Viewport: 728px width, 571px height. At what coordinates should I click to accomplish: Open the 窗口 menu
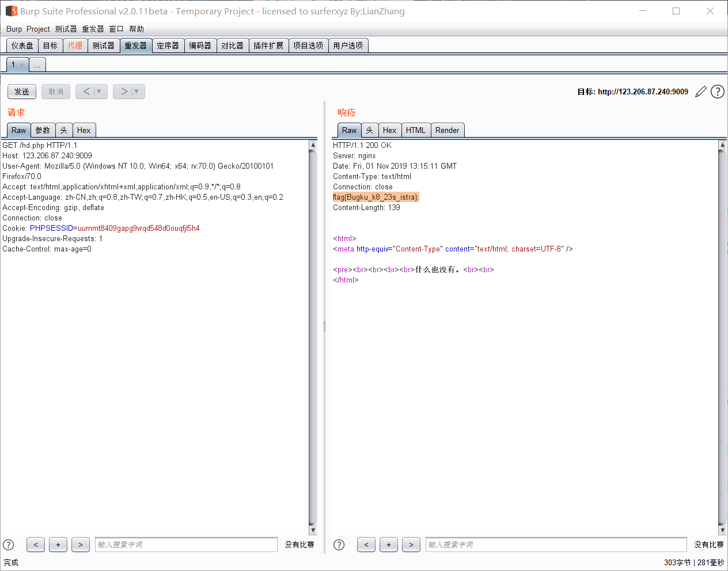click(x=116, y=29)
